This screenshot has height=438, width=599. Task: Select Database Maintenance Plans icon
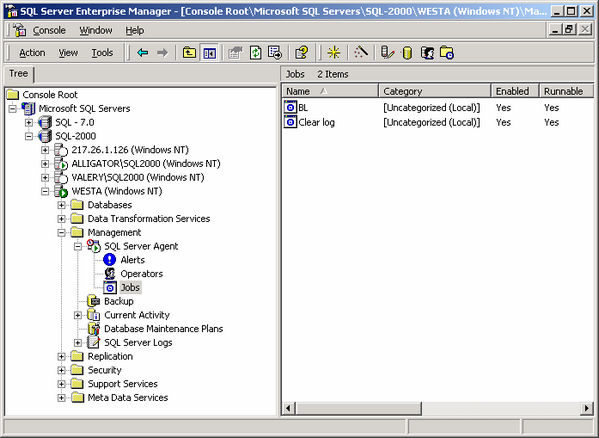click(x=93, y=328)
